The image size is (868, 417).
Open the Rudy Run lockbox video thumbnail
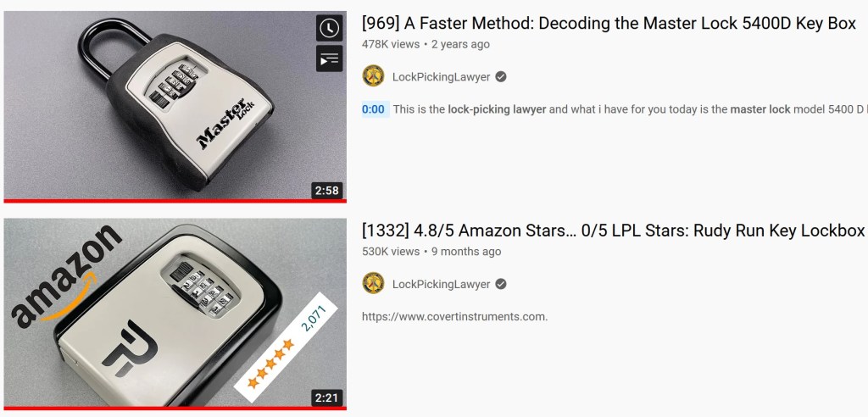click(x=175, y=314)
